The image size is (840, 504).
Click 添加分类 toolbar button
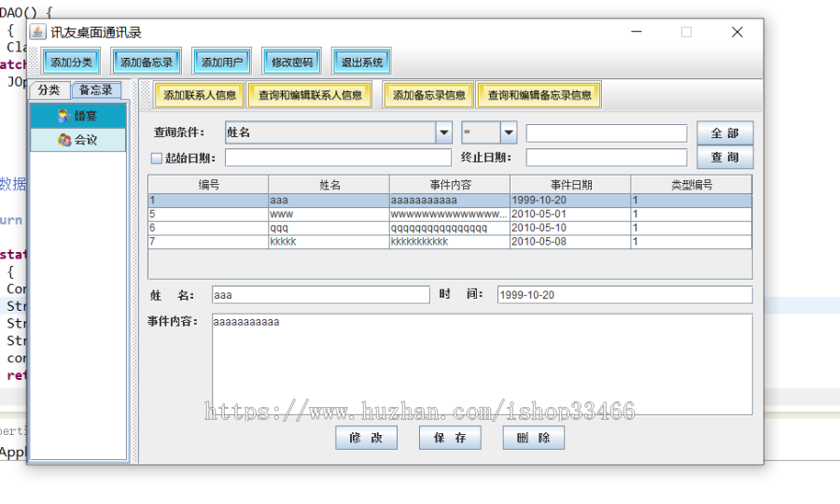(x=71, y=63)
